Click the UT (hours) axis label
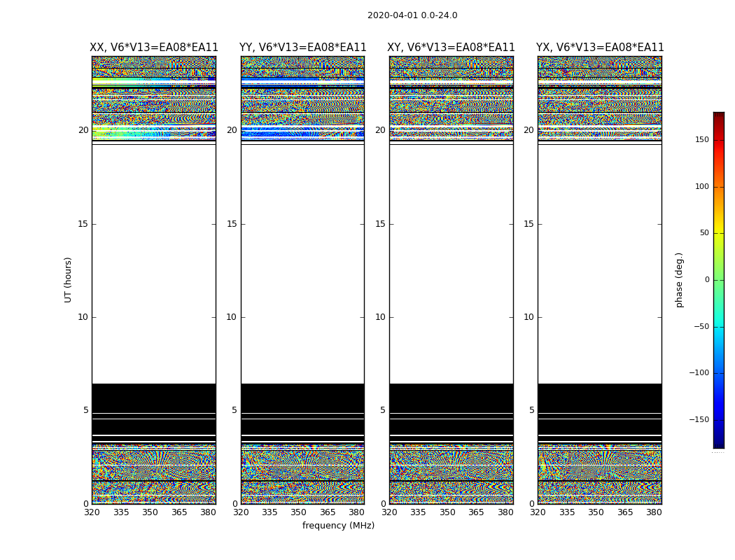Screen dimensions: 735x560 pos(68,280)
